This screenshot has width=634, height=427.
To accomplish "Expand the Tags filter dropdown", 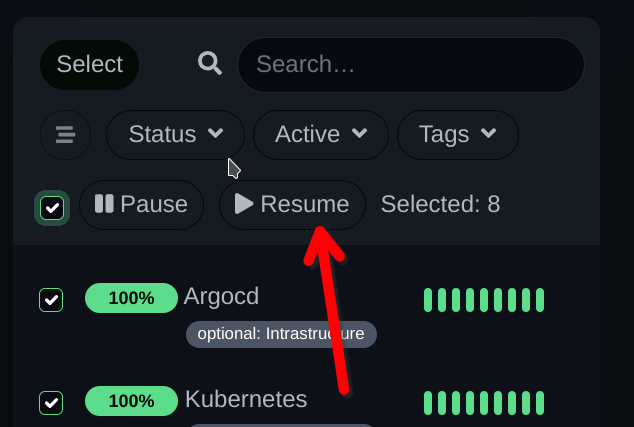I will point(458,135).
